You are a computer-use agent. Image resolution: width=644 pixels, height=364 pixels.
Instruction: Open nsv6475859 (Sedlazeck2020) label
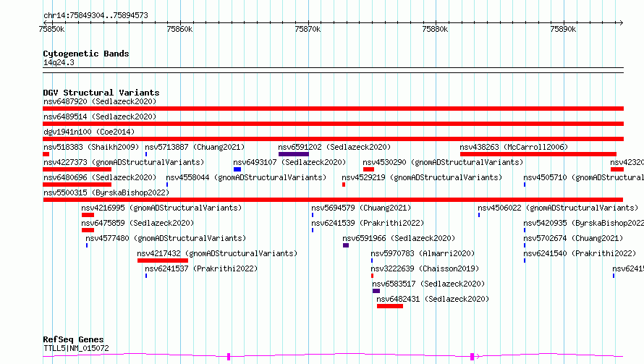(x=137, y=223)
